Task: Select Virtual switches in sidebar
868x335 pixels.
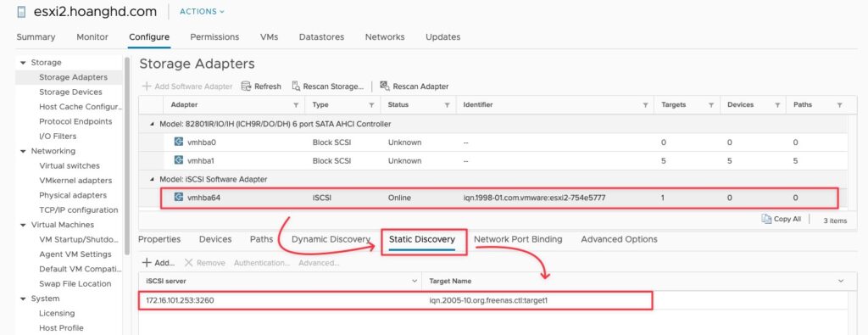Action: [70, 165]
